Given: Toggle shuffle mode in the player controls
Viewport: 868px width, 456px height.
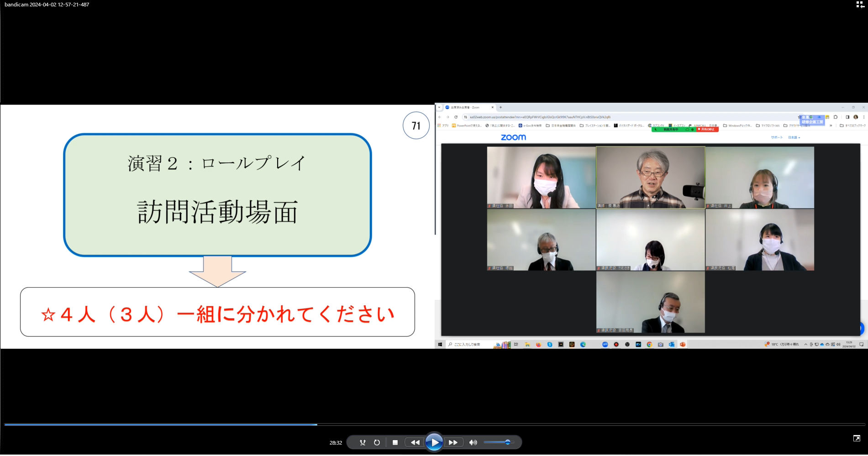Looking at the screenshot, I should tap(363, 442).
